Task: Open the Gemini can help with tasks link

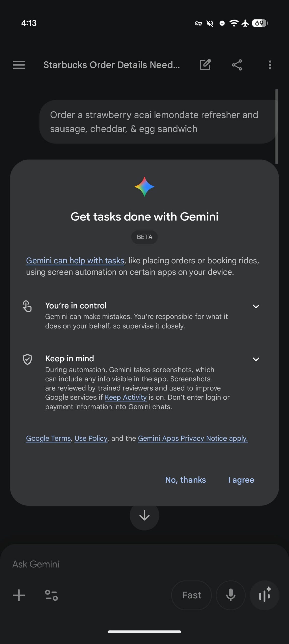Action: pyautogui.click(x=75, y=261)
